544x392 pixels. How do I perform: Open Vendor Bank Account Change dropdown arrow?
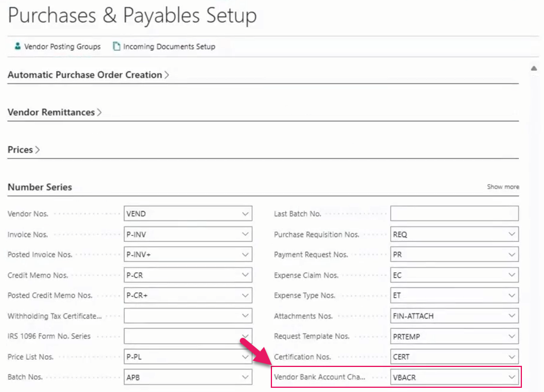click(x=512, y=377)
